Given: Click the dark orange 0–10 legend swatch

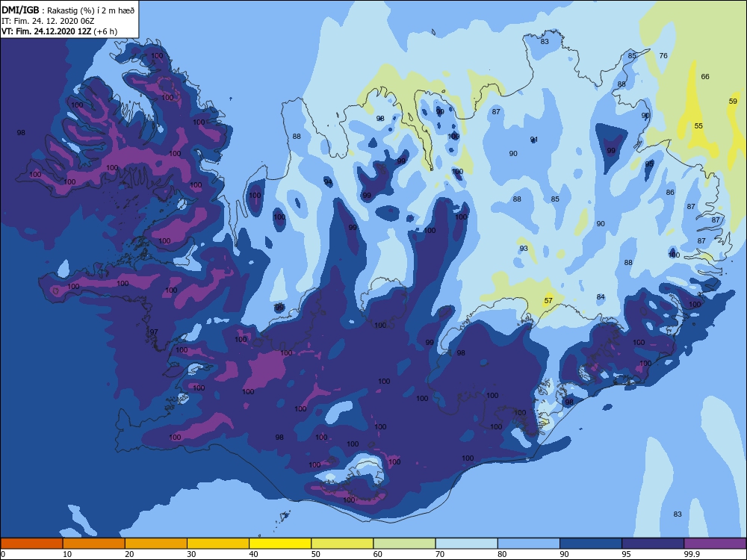Looking at the screenshot, I should pos(31,544).
